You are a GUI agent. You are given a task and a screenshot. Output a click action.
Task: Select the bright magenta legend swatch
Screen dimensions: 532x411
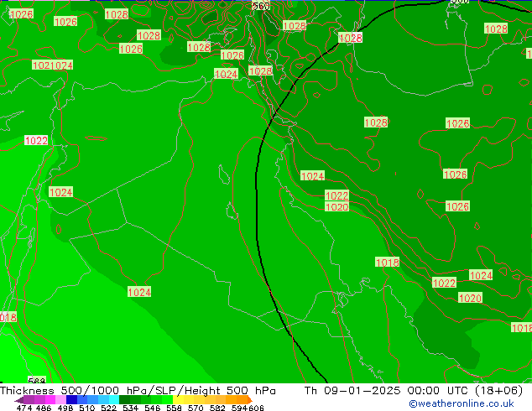[x=50, y=399]
